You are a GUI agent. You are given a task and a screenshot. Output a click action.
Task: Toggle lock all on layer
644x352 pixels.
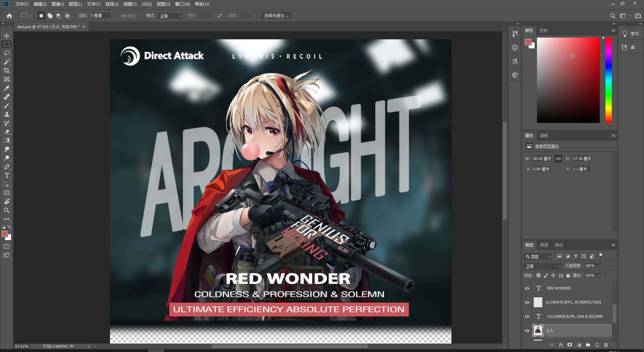point(568,275)
